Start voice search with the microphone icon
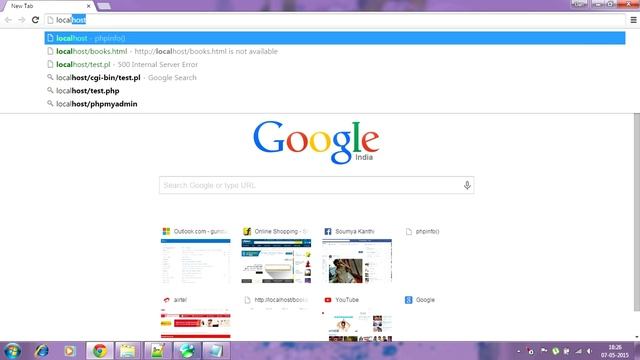This screenshot has width=640, height=360. (x=467, y=185)
